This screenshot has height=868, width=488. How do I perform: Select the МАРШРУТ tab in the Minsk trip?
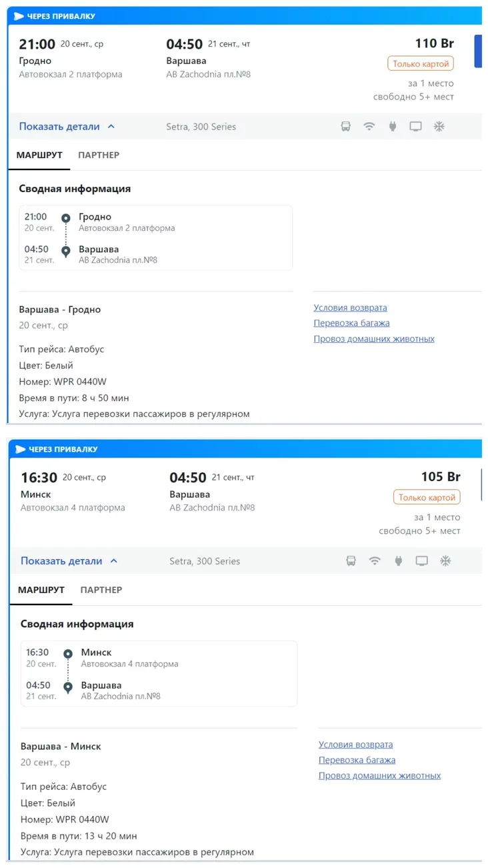point(41,590)
